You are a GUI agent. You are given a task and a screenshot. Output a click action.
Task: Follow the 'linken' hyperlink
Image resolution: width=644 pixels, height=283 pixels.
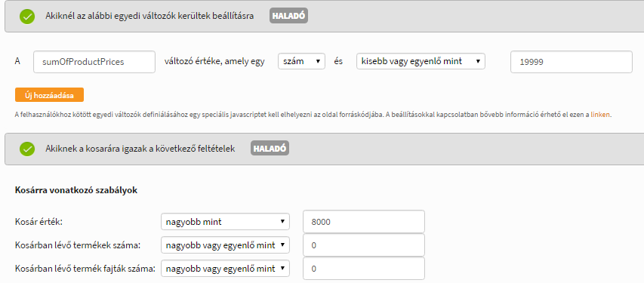(x=600, y=115)
